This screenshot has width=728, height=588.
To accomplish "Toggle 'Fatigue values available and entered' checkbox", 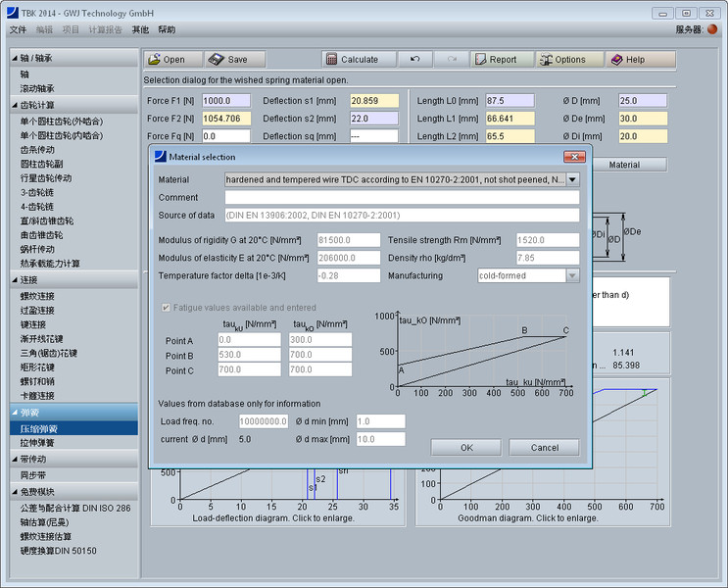I will point(165,308).
